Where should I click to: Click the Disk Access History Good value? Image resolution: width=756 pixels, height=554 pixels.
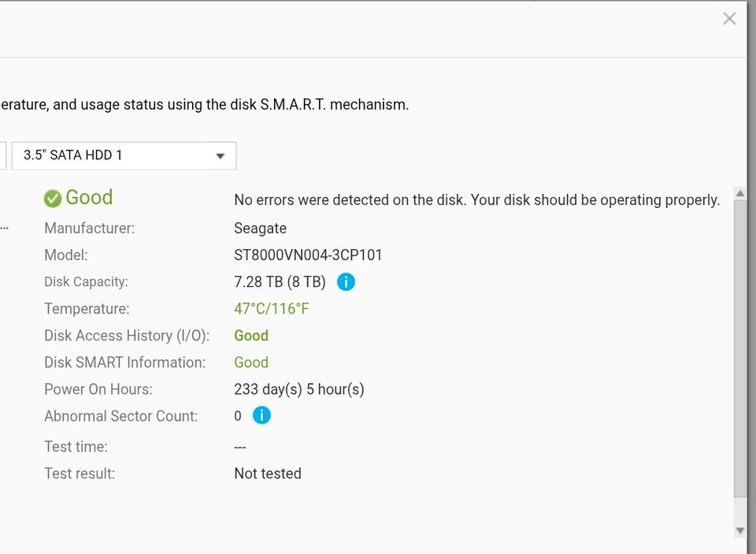point(251,336)
